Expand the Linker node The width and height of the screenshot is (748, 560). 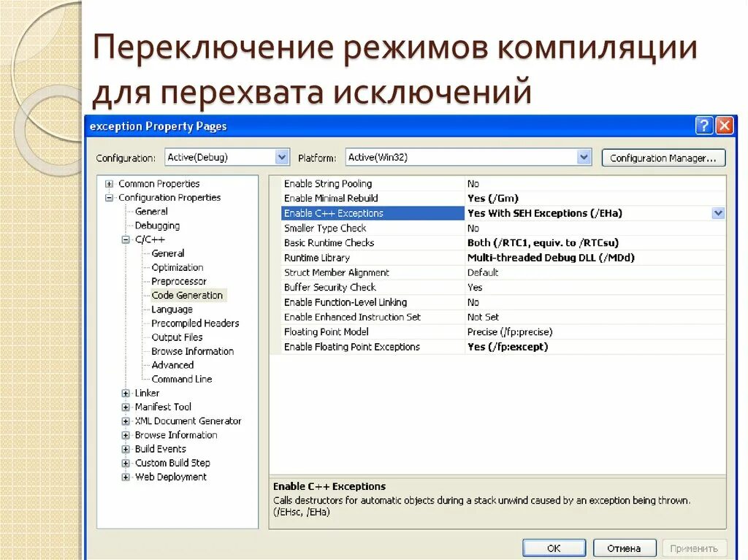pos(126,393)
